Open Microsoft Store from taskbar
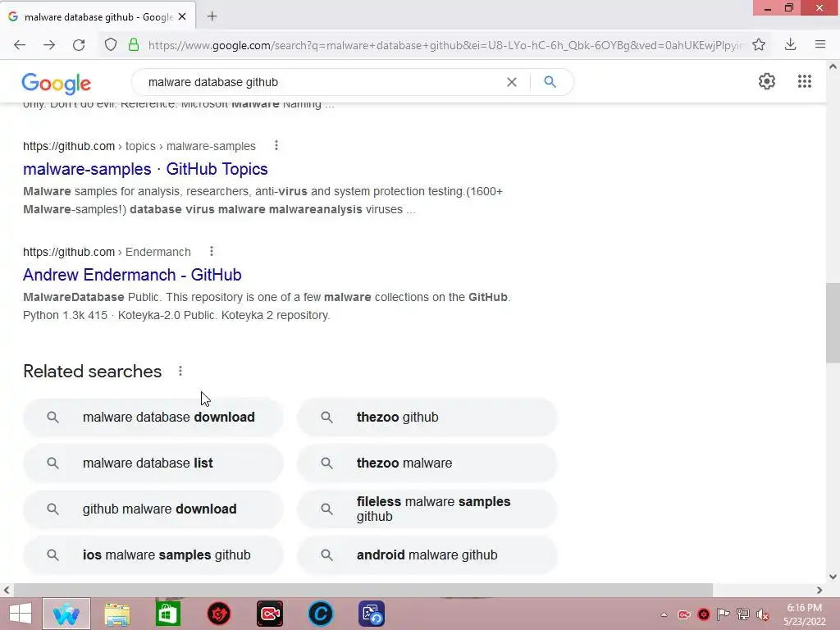The image size is (840, 630). 167,614
